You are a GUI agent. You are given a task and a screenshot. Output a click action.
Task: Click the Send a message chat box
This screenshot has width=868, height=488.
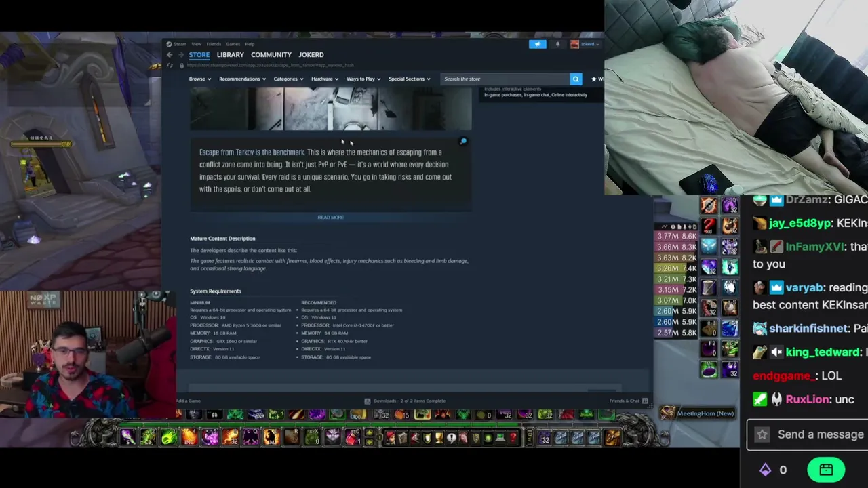[x=807, y=434]
